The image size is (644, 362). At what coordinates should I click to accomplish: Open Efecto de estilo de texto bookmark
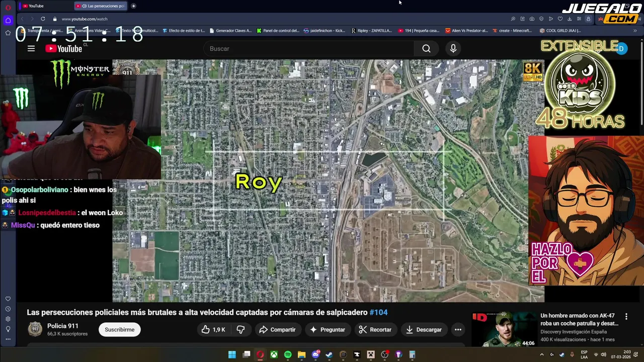[184, 31]
